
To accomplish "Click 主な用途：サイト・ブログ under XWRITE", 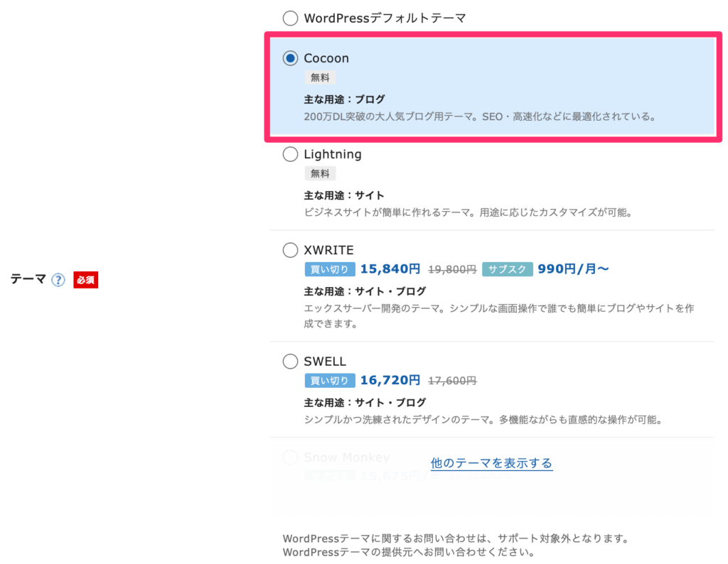I will (365, 291).
